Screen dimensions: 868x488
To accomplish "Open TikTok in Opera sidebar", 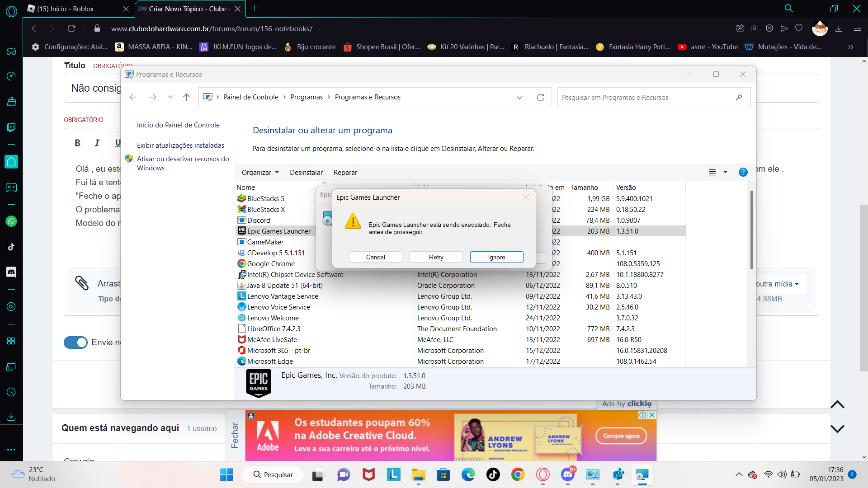I will click(x=11, y=247).
